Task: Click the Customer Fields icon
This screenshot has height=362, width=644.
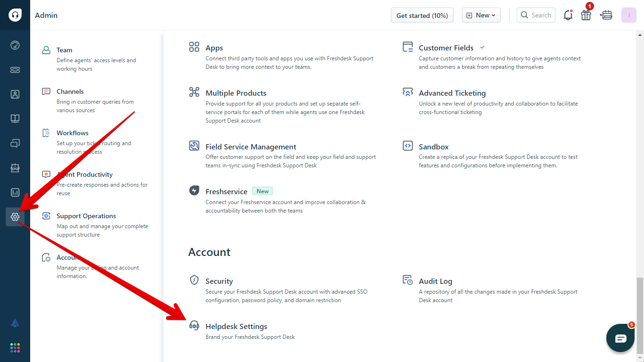Action: pos(408,47)
